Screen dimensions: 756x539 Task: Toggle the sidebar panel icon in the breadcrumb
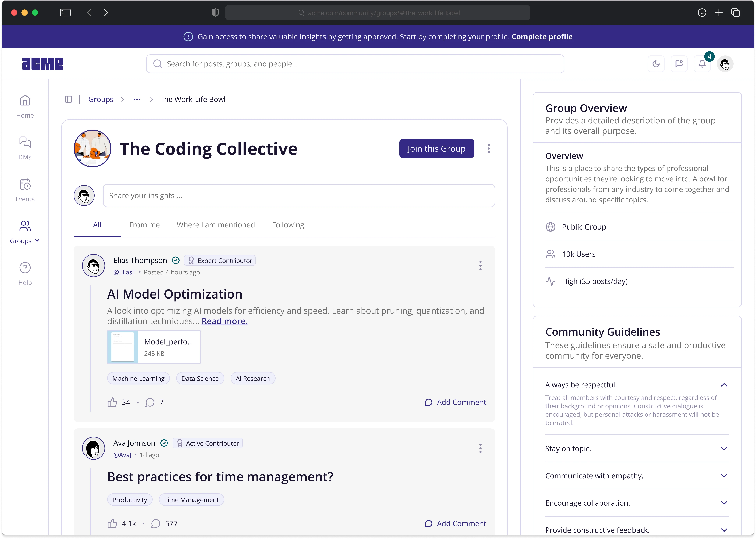[x=68, y=99]
